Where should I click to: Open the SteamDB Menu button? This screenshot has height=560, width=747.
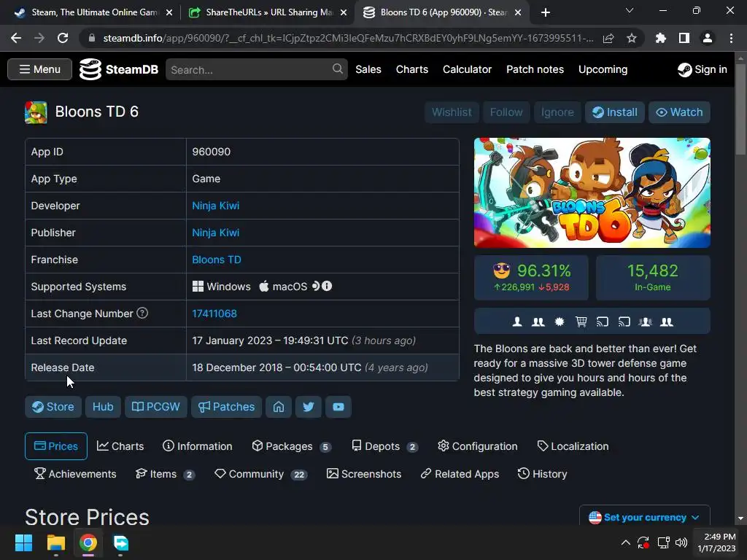(39, 69)
